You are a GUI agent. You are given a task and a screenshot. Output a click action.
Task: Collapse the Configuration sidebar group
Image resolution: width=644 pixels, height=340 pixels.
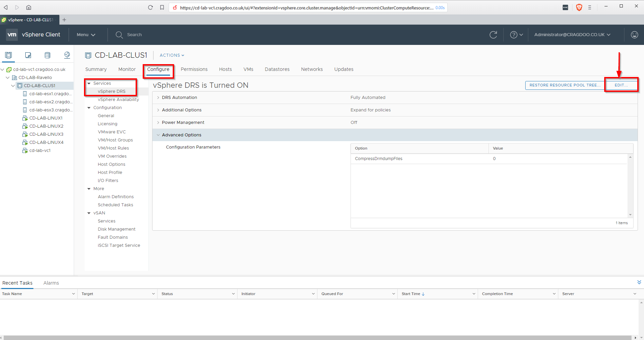click(x=89, y=108)
